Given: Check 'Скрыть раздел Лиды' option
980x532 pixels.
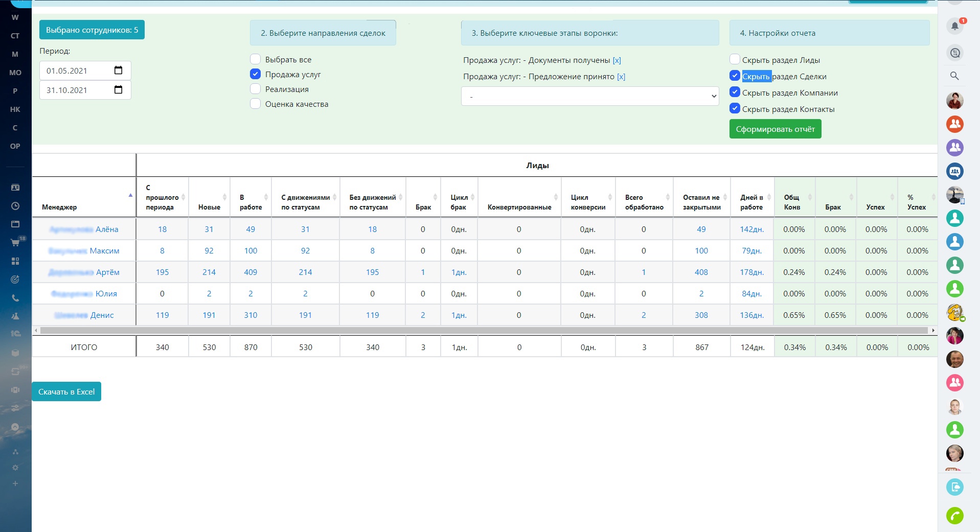Looking at the screenshot, I should [735, 60].
